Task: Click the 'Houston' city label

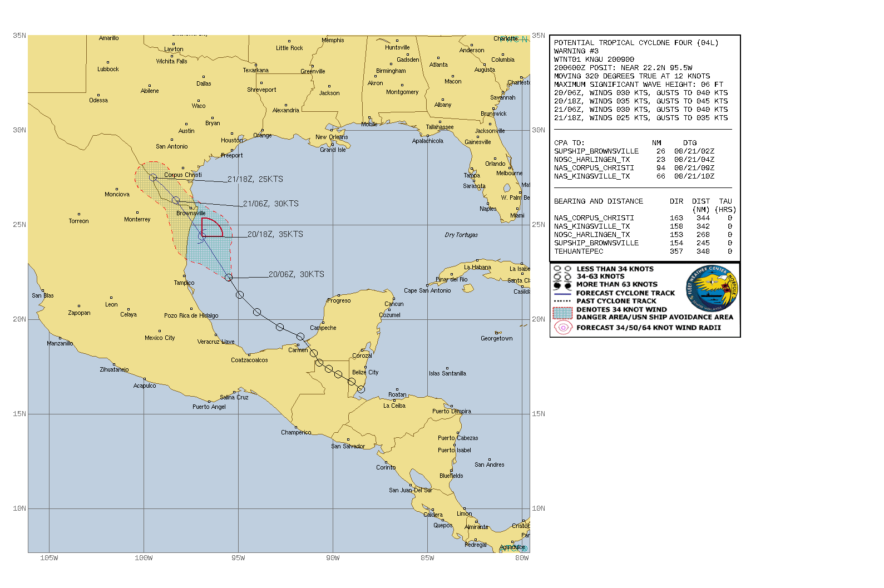Action: point(231,140)
